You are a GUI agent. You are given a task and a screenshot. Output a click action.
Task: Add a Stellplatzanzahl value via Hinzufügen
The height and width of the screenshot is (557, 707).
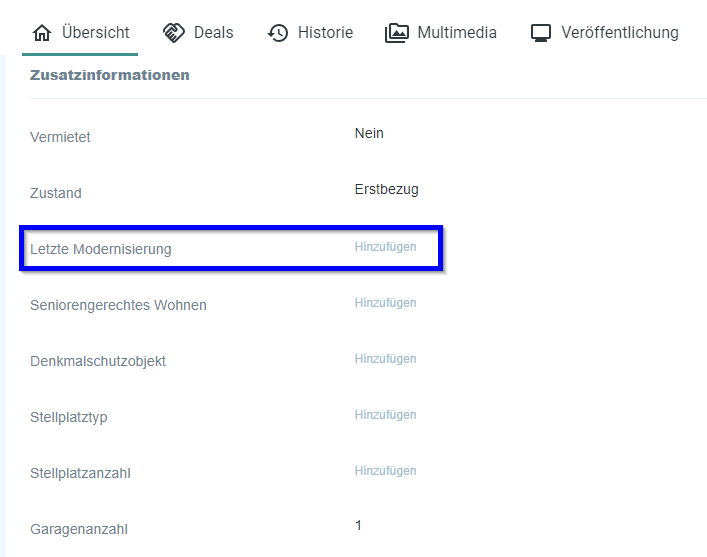(x=385, y=471)
